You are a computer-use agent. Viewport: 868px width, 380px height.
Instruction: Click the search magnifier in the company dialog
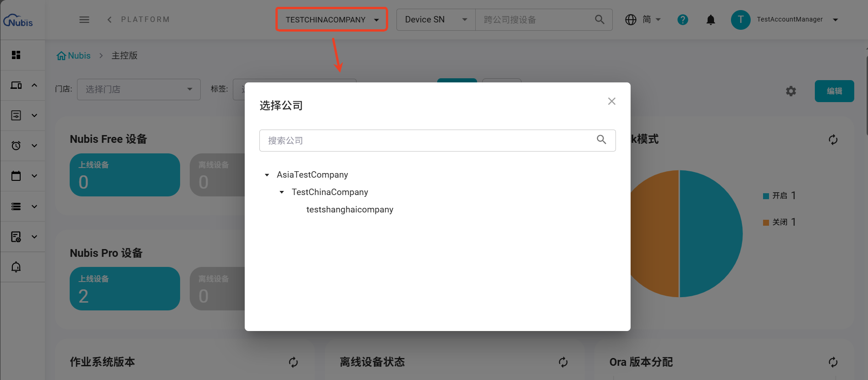[601, 140]
